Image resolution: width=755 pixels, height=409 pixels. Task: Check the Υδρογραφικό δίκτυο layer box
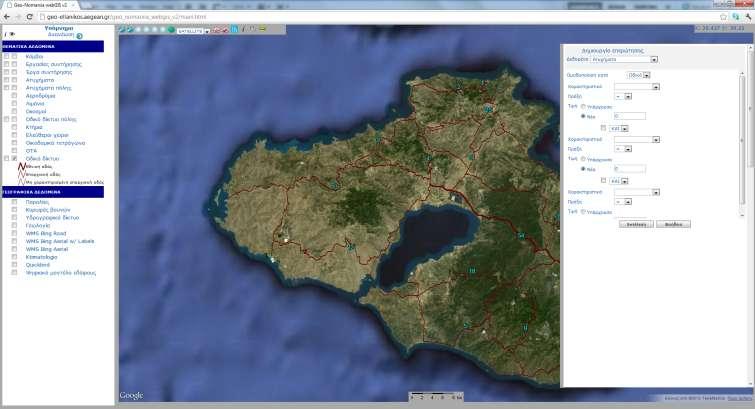pyautogui.click(x=14, y=217)
